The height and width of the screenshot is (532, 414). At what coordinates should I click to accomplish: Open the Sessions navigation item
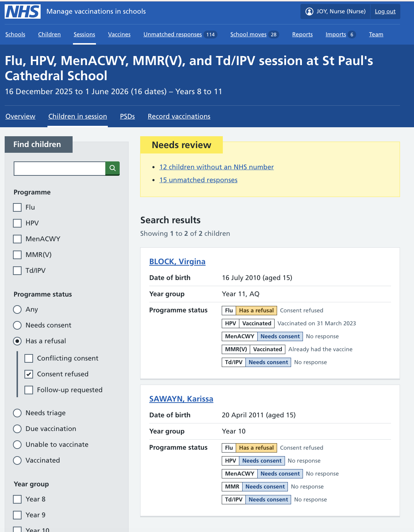84,35
